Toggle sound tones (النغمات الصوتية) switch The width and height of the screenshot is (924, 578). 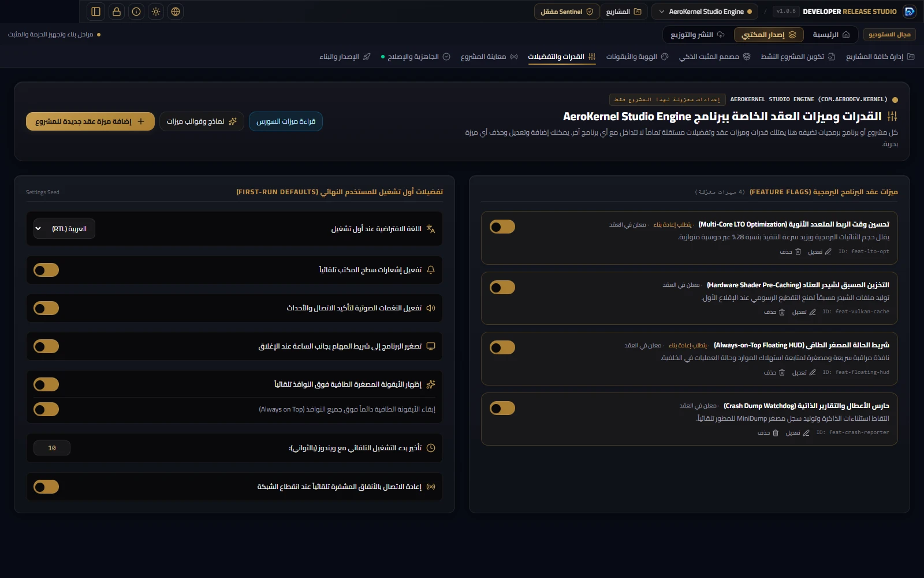click(46, 308)
